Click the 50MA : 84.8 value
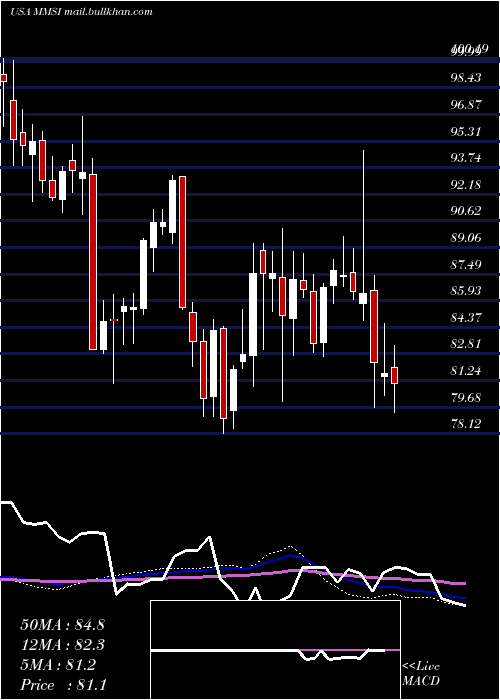This screenshot has height=700, width=500. [x=62, y=625]
